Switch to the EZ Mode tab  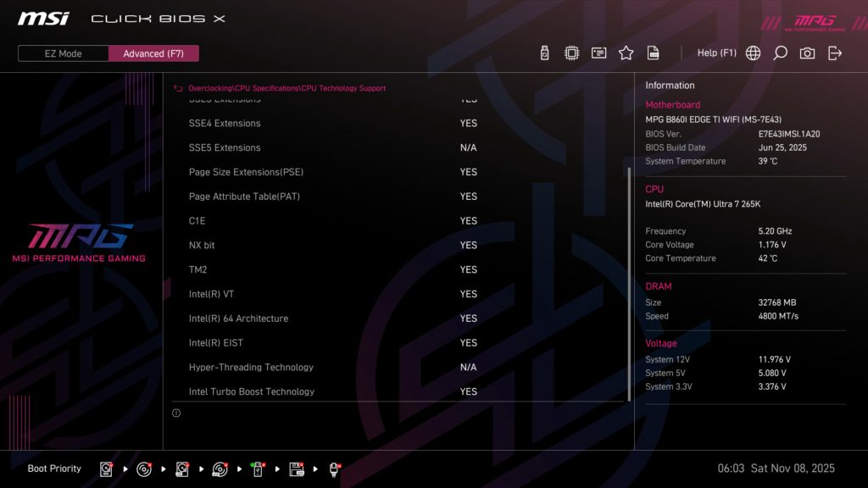pos(62,53)
